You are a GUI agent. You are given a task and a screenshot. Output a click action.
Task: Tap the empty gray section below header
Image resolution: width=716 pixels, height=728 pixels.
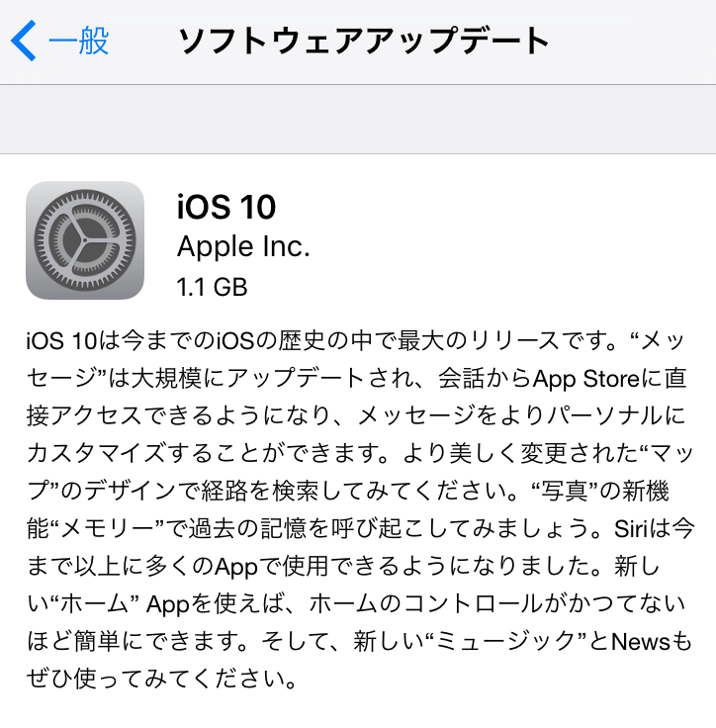(x=358, y=120)
